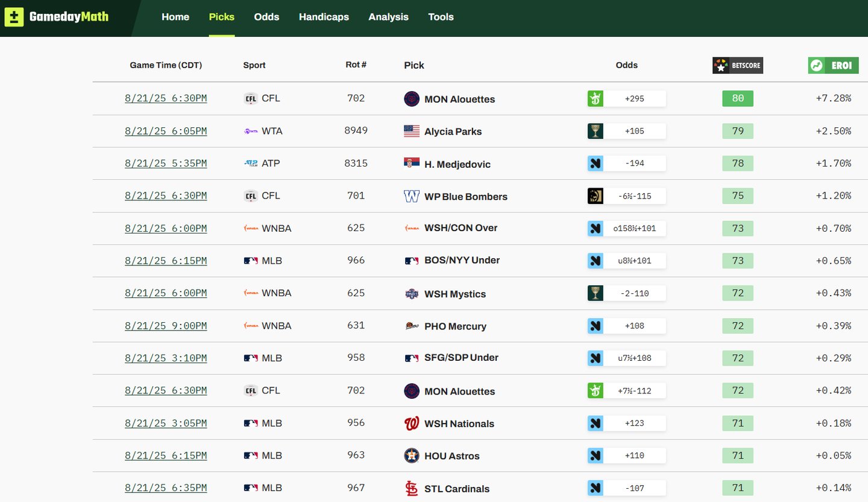
Task: Click the +0.05% EROI value
Action: point(834,456)
